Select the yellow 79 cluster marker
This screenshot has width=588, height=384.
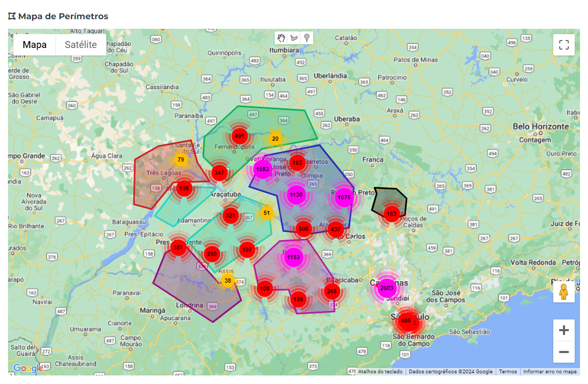pos(181,160)
